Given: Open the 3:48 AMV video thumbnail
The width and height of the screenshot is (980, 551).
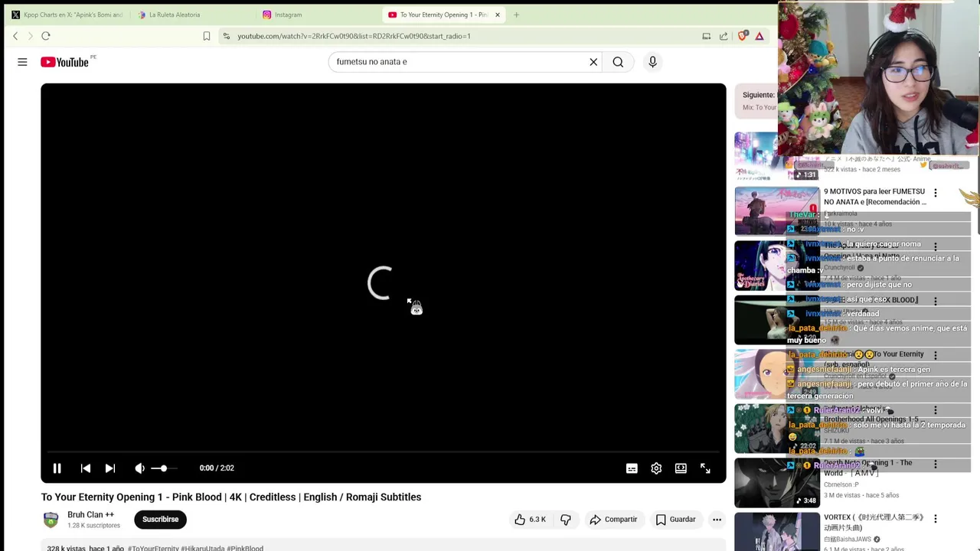Looking at the screenshot, I should pos(777,483).
